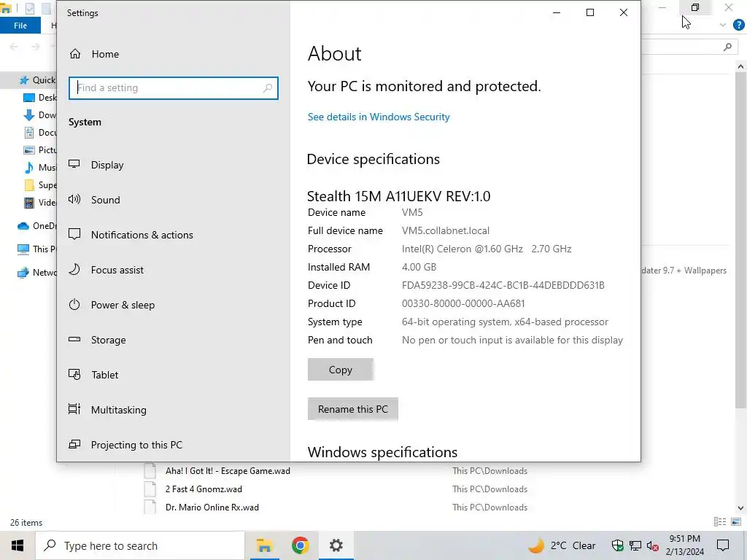
Task: Expand the File Explorer ribbon chevron
Action: point(723,26)
